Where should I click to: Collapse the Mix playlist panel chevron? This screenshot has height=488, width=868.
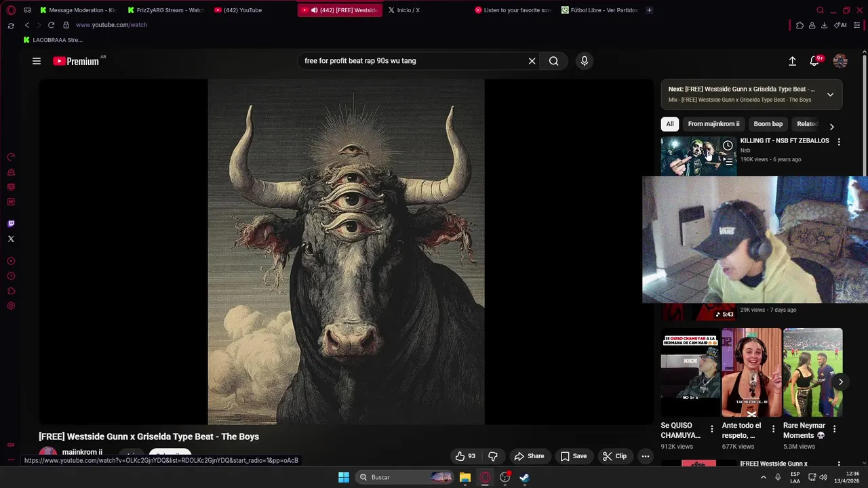[x=830, y=94]
